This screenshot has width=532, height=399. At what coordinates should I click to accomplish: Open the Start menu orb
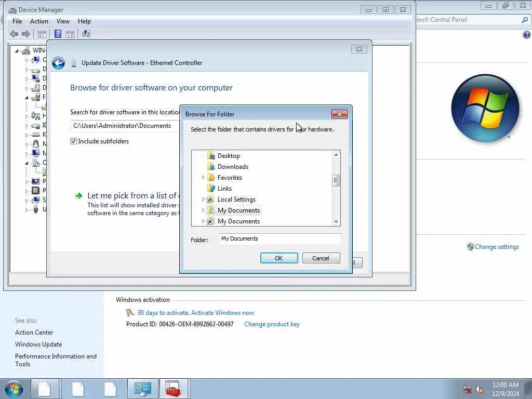(14, 389)
